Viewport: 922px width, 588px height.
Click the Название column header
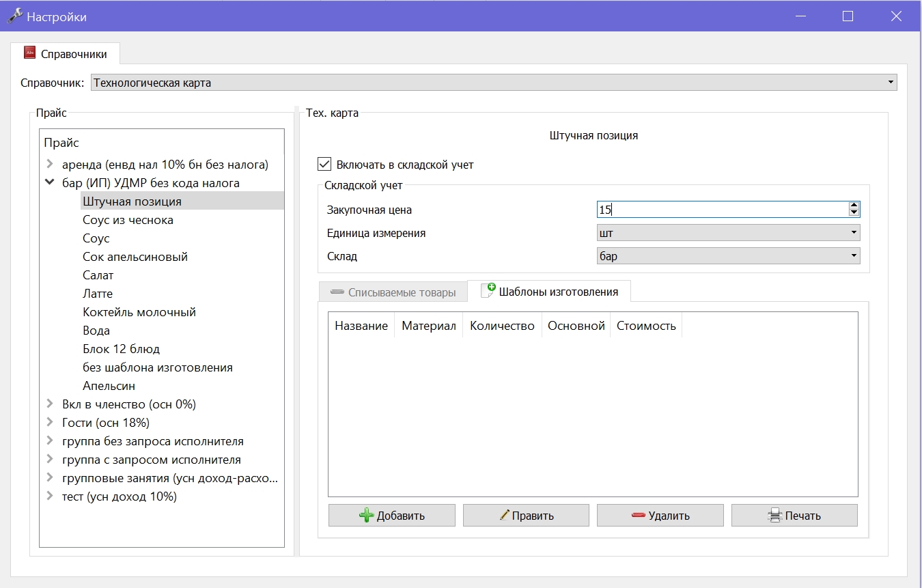(361, 326)
